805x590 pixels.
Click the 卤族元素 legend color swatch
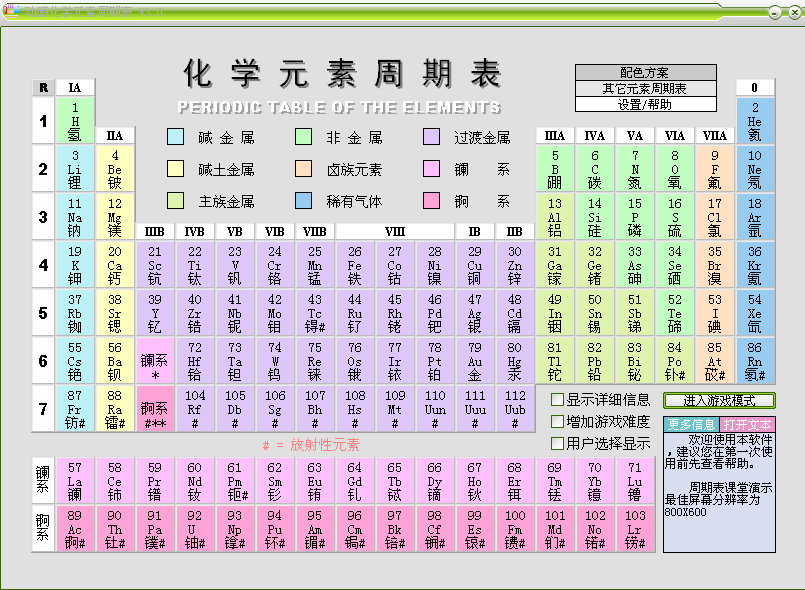303,169
